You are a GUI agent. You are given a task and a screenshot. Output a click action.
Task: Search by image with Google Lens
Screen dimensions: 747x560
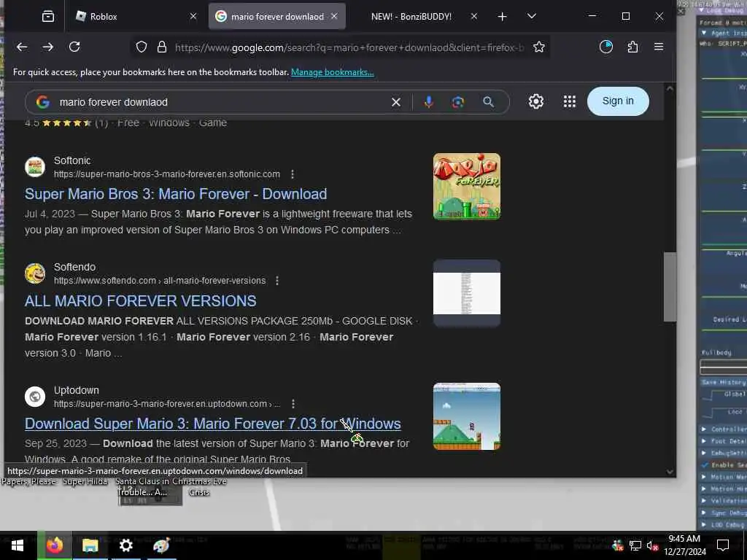point(458,102)
